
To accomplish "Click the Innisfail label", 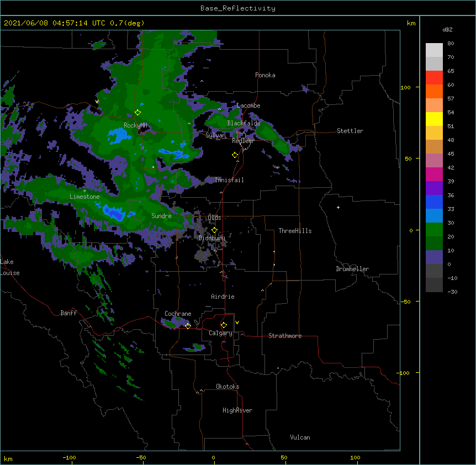I will coord(229,180).
